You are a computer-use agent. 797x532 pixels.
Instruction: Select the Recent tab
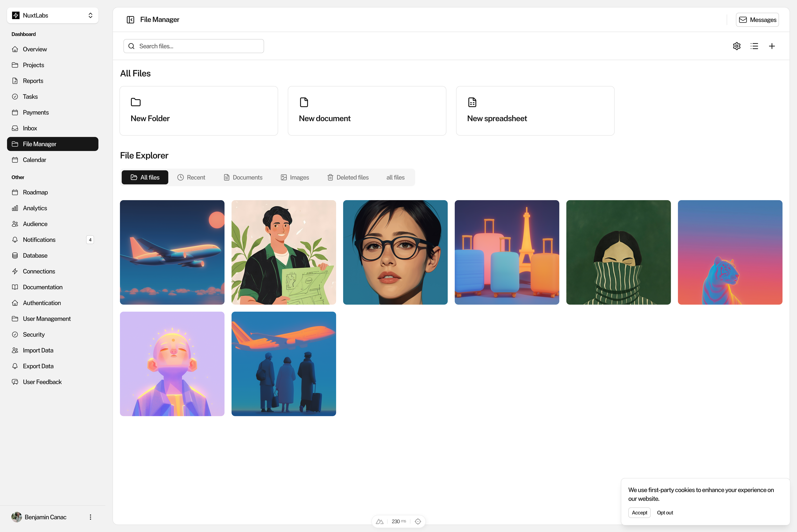(191, 178)
